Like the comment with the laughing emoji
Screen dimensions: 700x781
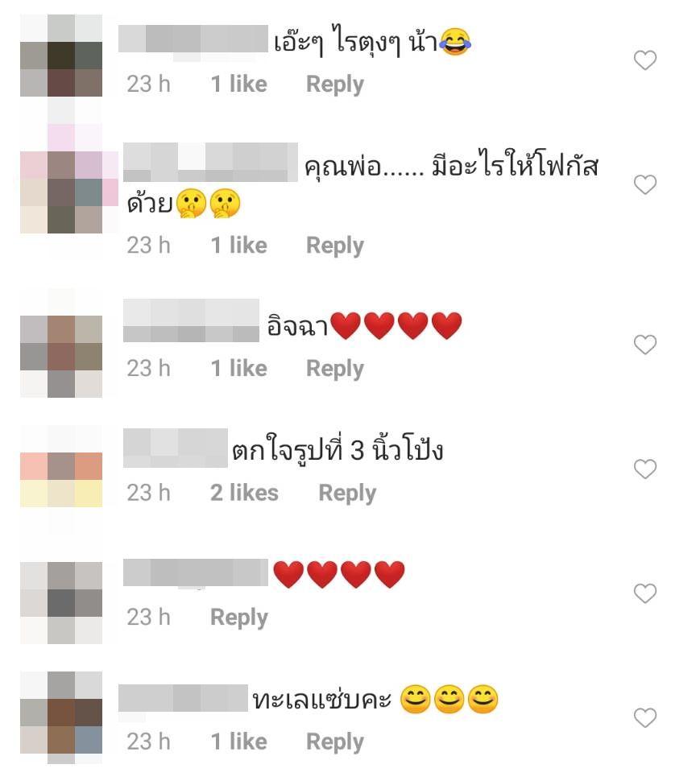click(x=644, y=60)
